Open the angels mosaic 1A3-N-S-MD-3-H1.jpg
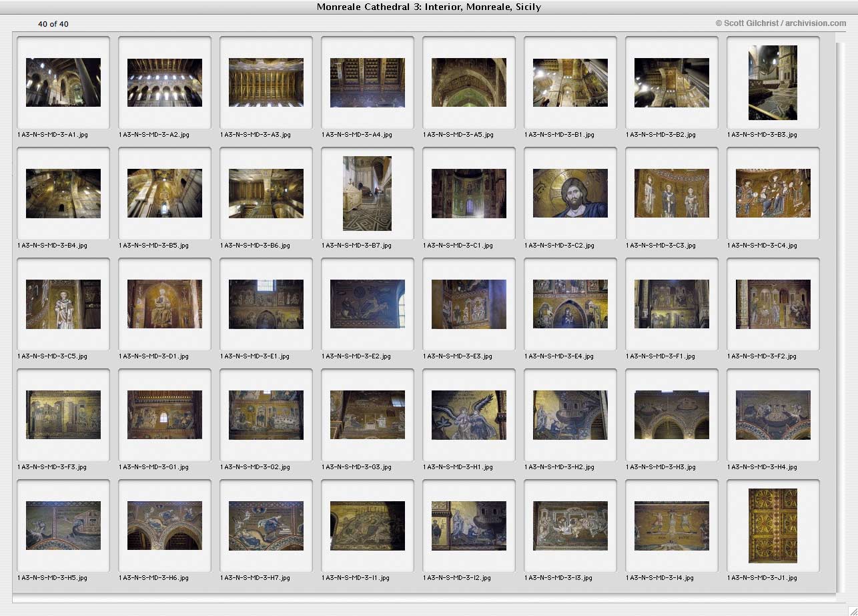The width and height of the screenshot is (858, 616). click(x=469, y=414)
